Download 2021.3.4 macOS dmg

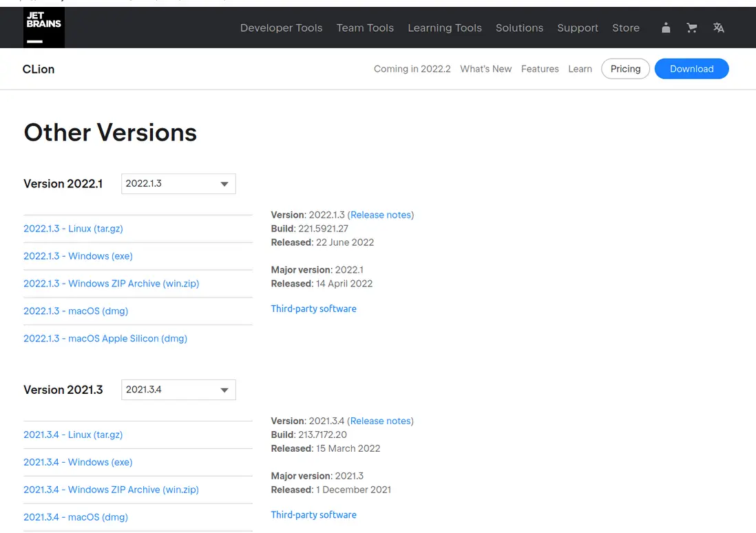[x=76, y=517]
